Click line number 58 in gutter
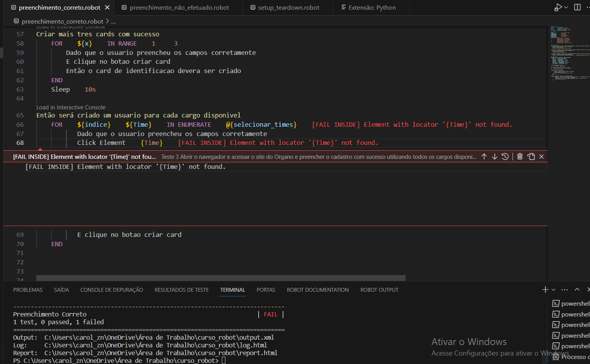The height and width of the screenshot is (364, 590). click(x=20, y=43)
